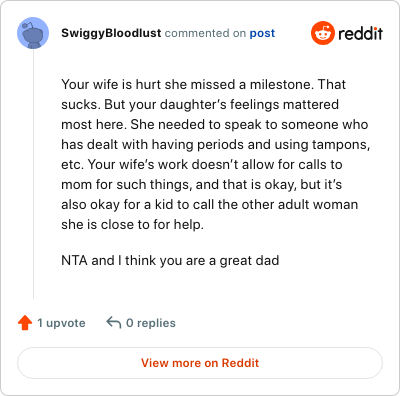
Task: Click the "NTA and I think you are a great dad" line
Action: (170, 260)
